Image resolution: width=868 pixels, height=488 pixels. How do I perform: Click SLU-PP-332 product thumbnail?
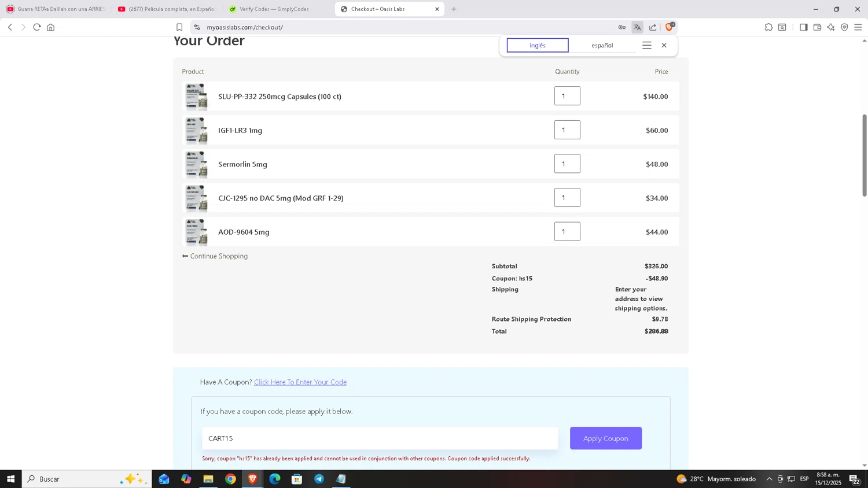point(196,97)
